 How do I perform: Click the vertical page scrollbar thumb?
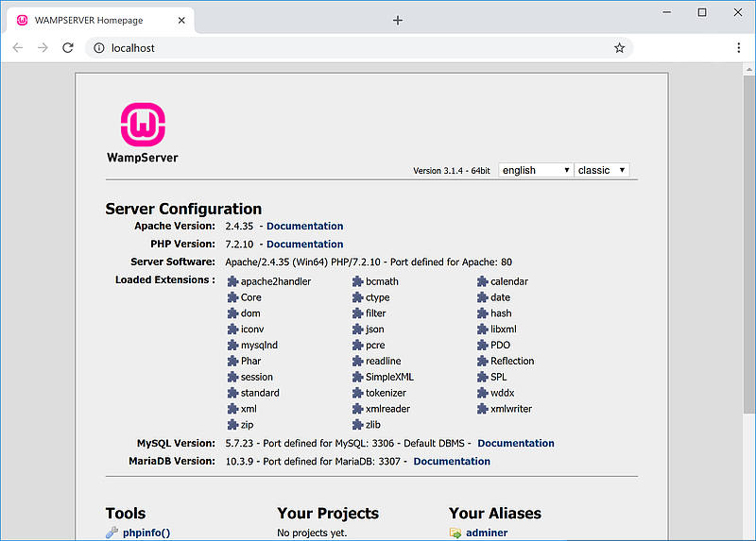[x=748, y=245]
